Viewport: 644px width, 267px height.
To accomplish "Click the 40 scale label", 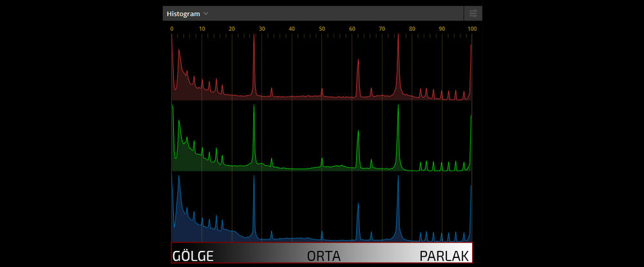I will [x=292, y=29].
